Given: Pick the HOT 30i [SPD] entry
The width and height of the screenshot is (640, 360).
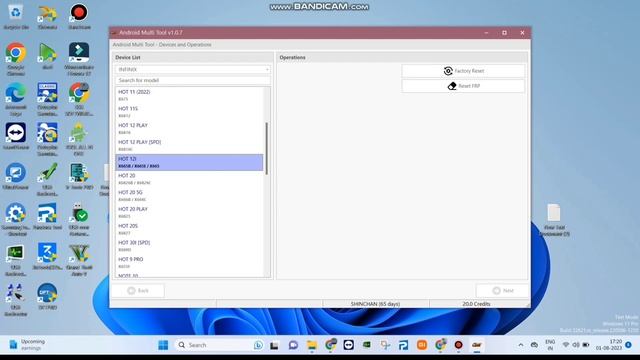Looking at the screenshot, I should click(189, 246).
